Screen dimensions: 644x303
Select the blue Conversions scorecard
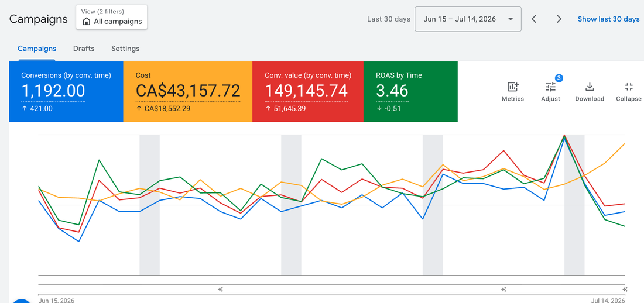point(66,92)
